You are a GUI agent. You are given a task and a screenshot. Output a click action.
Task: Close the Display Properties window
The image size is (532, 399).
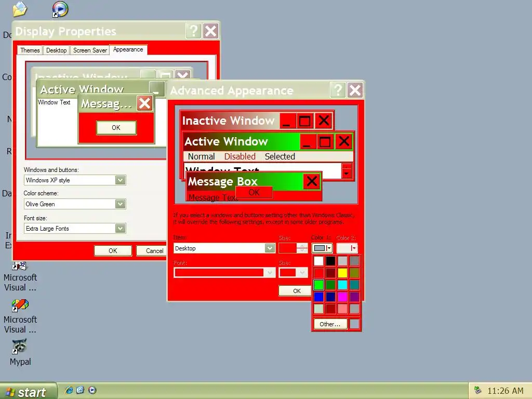211,31
